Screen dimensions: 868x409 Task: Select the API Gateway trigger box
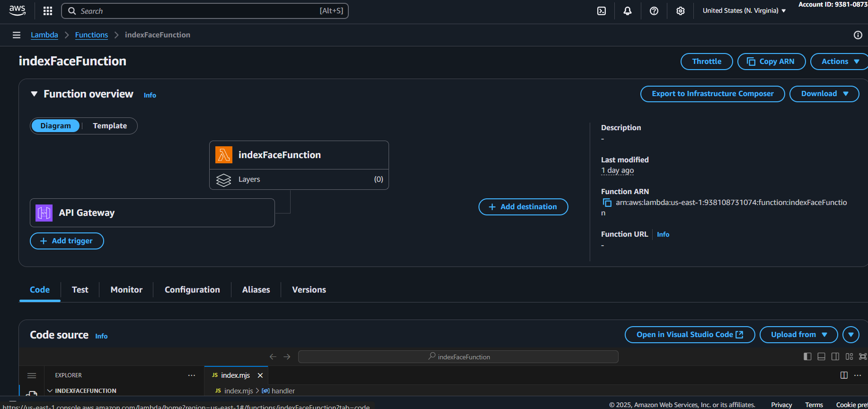coord(152,213)
